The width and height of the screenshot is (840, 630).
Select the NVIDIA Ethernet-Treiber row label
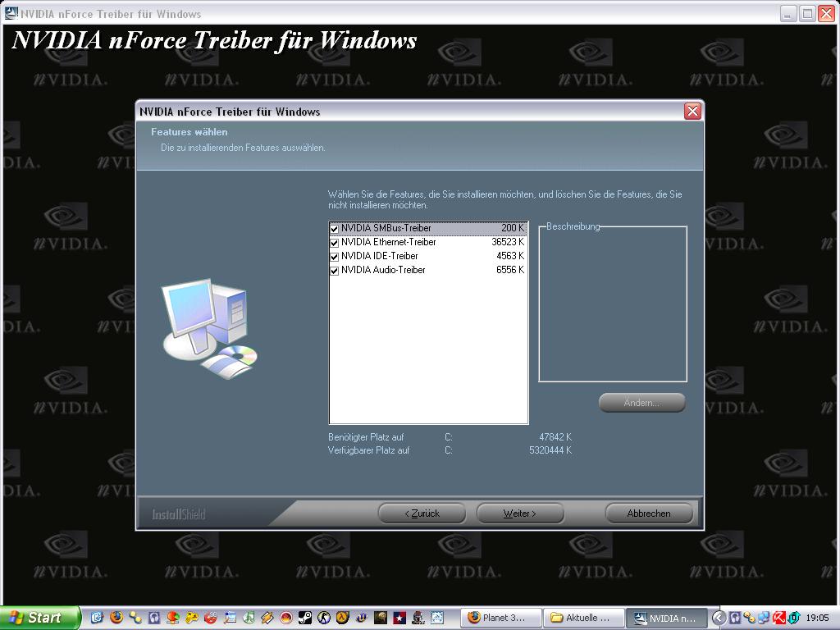388,242
